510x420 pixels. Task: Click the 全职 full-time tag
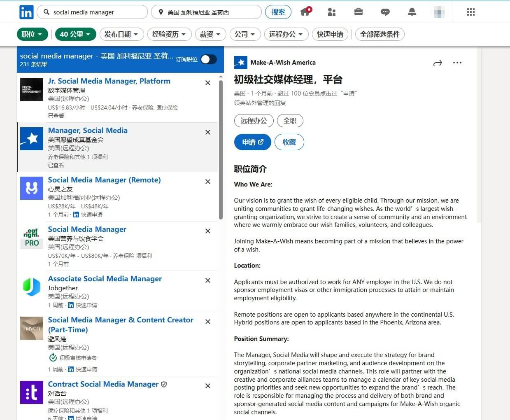[290, 121]
